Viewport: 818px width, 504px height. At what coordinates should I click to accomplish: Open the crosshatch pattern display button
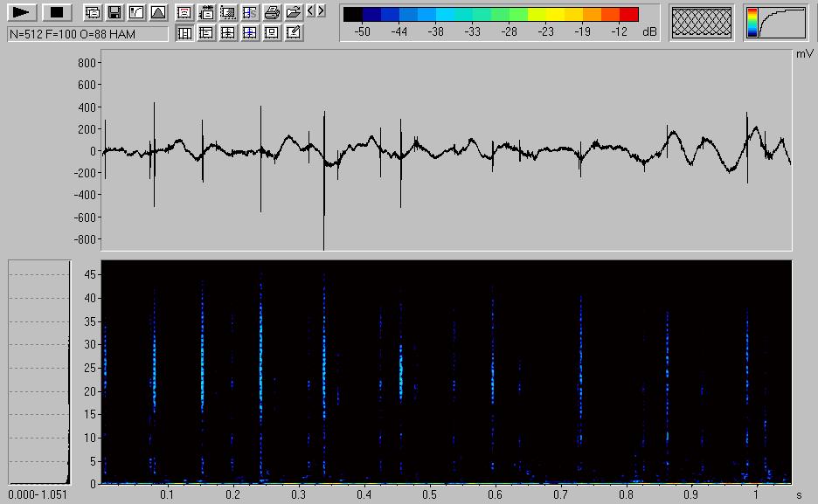[702, 23]
